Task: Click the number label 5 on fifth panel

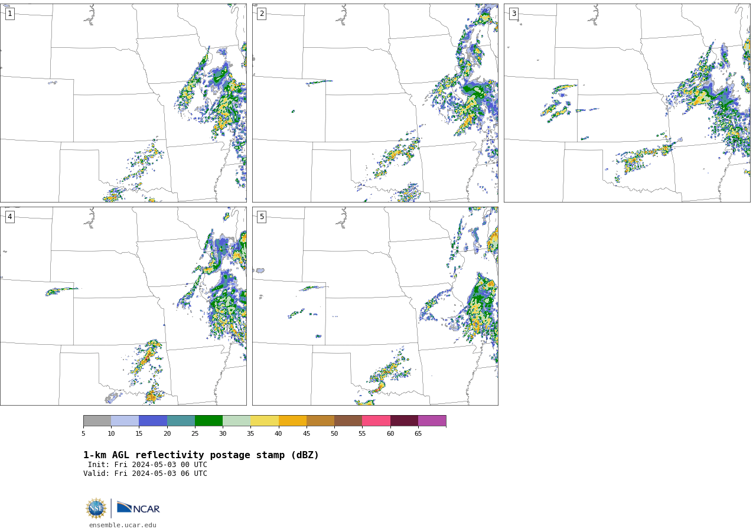Action: [x=262, y=217]
